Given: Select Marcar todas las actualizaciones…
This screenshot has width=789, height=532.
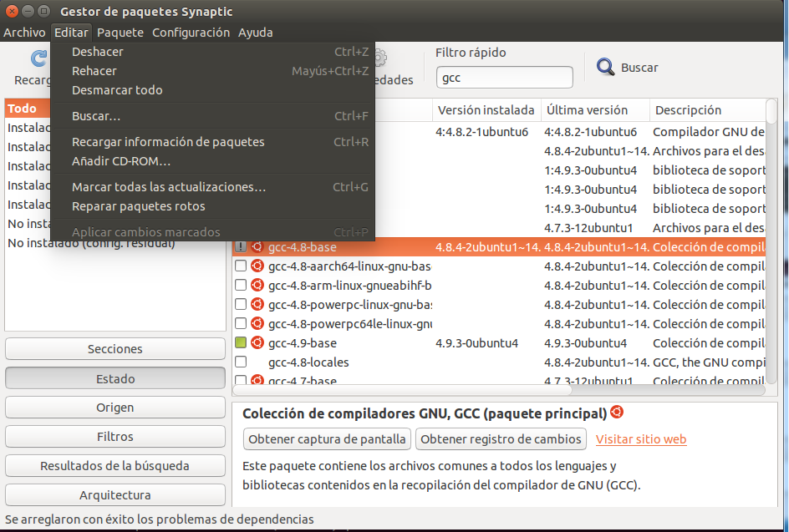Looking at the screenshot, I should click(x=213, y=187).
